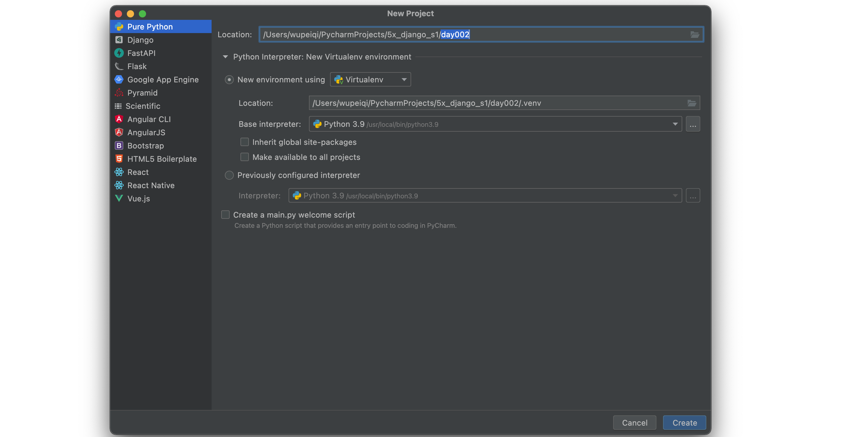Choose Scientific from project types list

[x=143, y=106]
